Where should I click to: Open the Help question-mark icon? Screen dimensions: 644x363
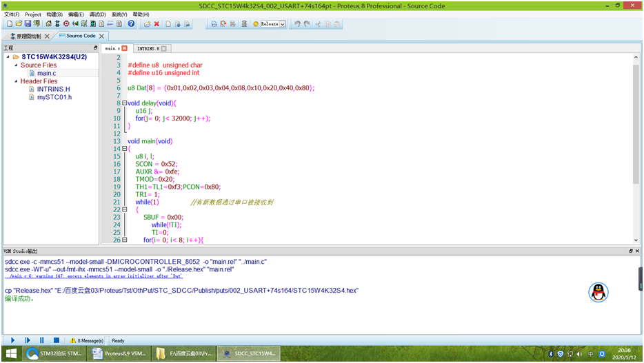click(131, 24)
